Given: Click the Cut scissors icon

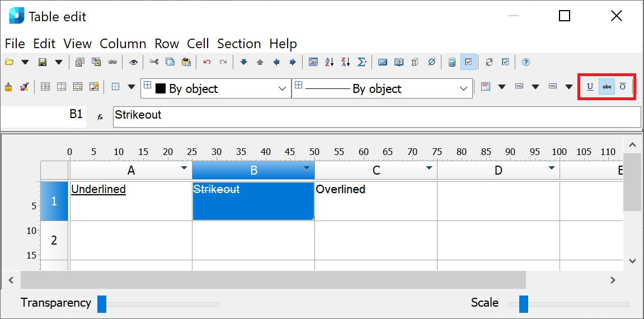Looking at the screenshot, I should pyautogui.click(x=154, y=62).
